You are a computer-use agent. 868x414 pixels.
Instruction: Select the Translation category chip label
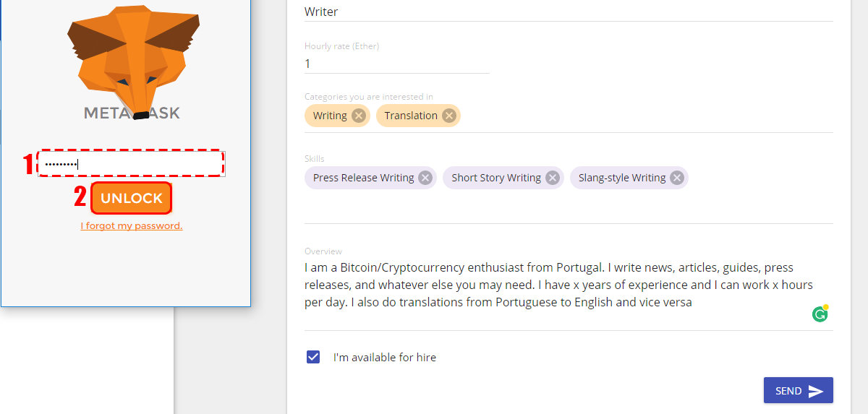(x=411, y=116)
